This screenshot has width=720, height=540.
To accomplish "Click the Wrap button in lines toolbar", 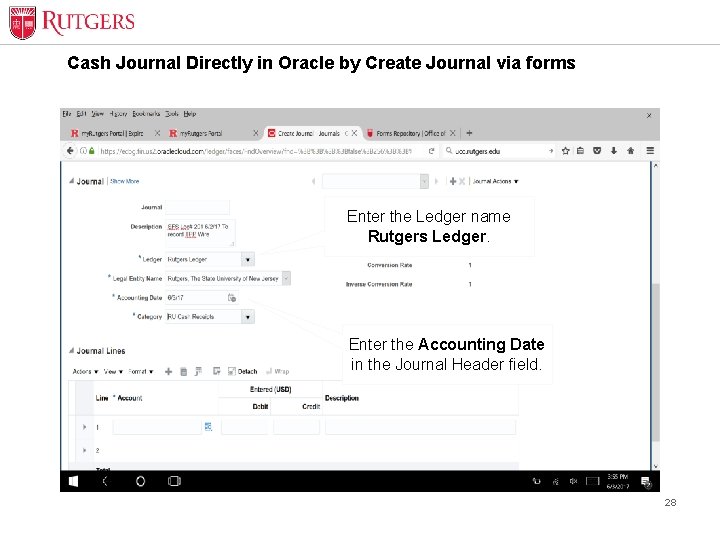I will click(x=277, y=371).
